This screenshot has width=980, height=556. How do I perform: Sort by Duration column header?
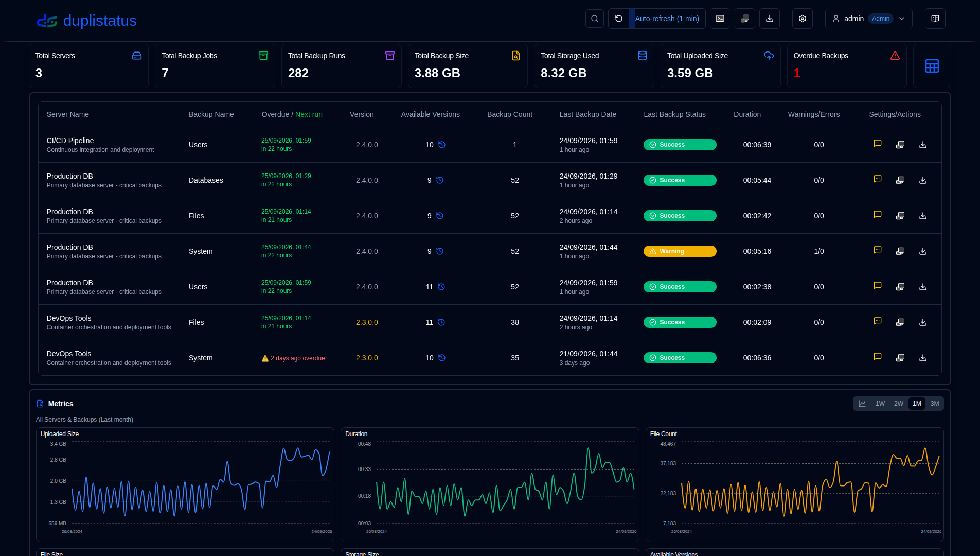click(x=747, y=114)
